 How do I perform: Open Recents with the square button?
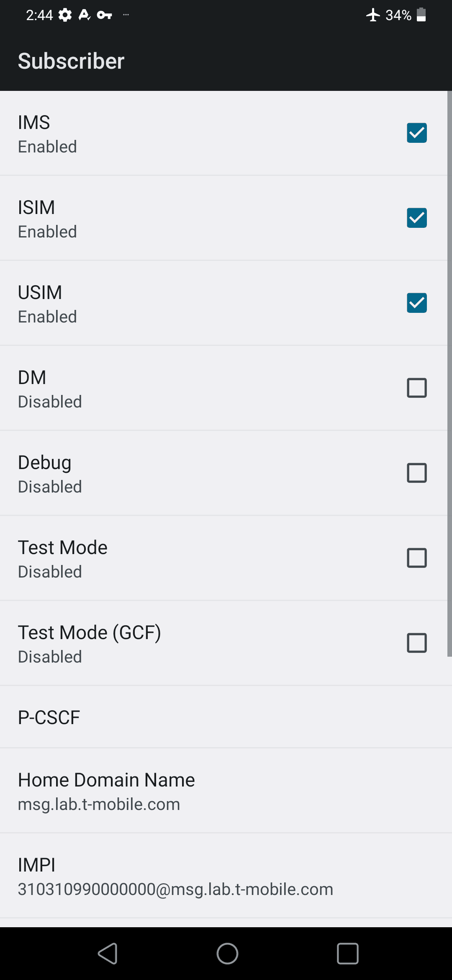[x=347, y=954]
